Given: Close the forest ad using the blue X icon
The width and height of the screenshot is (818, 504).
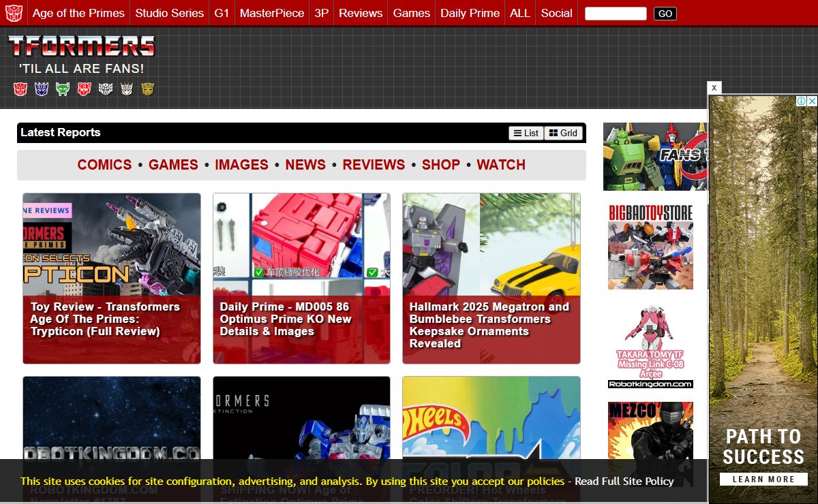Looking at the screenshot, I should (x=812, y=101).
